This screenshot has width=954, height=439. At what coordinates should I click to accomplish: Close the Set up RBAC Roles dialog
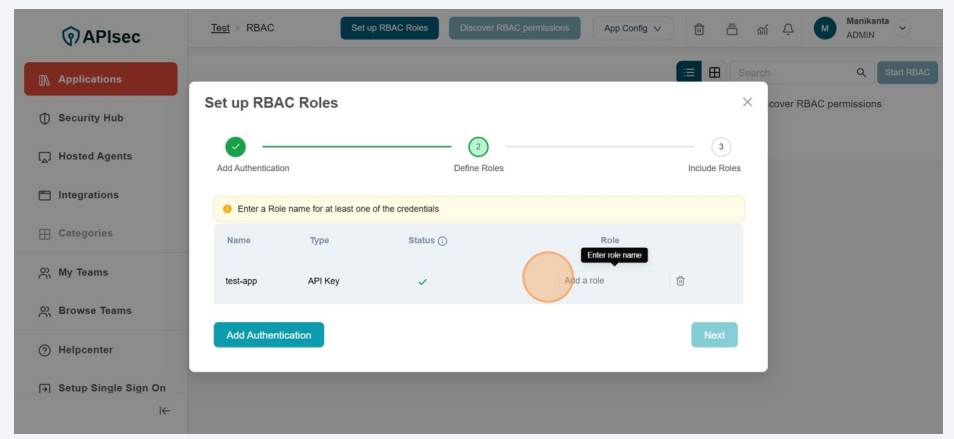tap(747, 102)
